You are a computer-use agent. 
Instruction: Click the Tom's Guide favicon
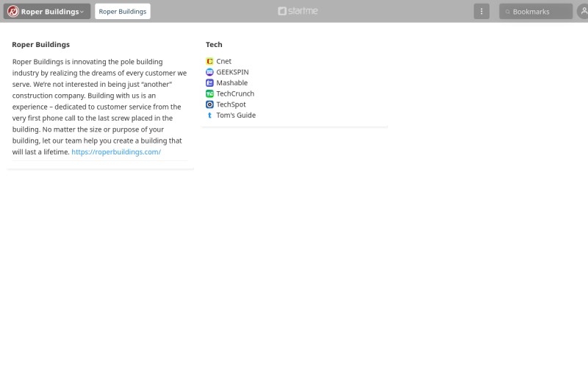tap(209, 115)
